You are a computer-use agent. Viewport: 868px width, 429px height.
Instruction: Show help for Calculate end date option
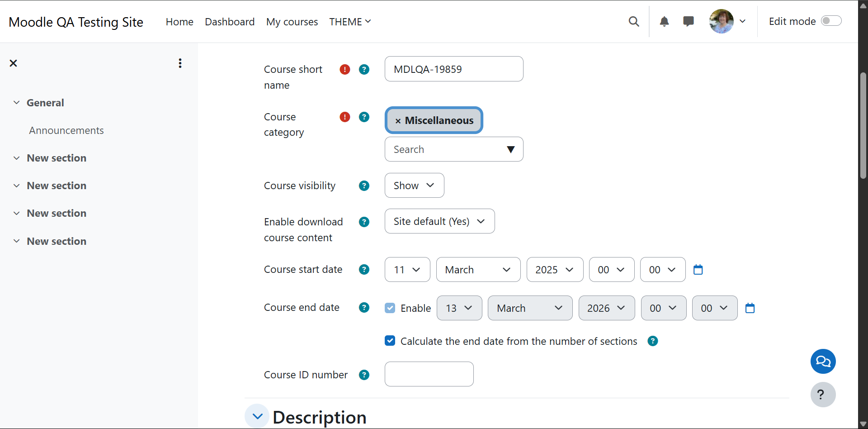(x=653, y=341)
